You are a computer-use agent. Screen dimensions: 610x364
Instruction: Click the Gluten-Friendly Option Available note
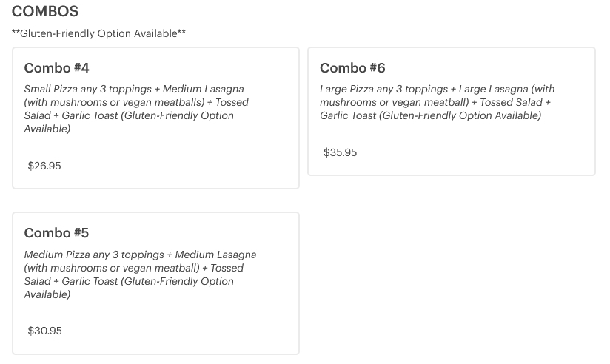click(x=98, y=33)
